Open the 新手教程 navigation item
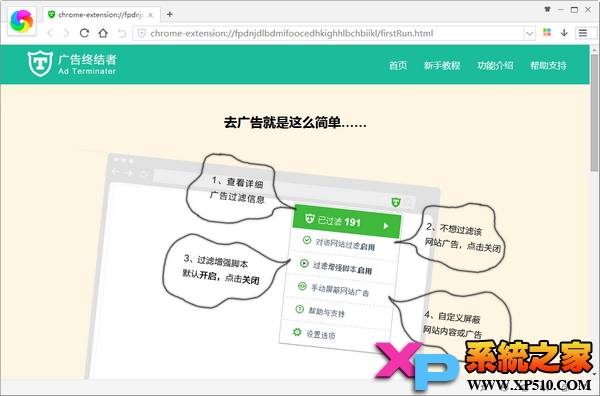The width and height of the screenshot is (600, 396). 442,65
